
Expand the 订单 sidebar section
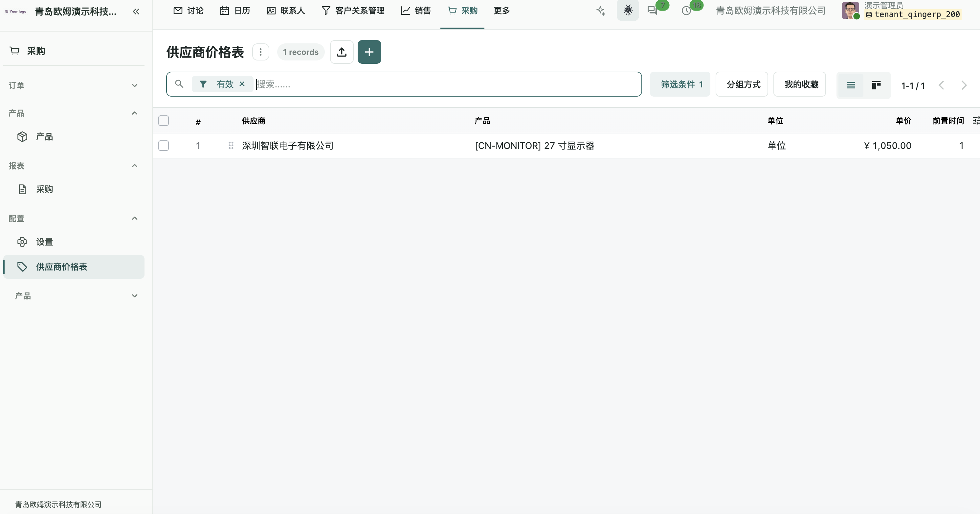point(74,85)
